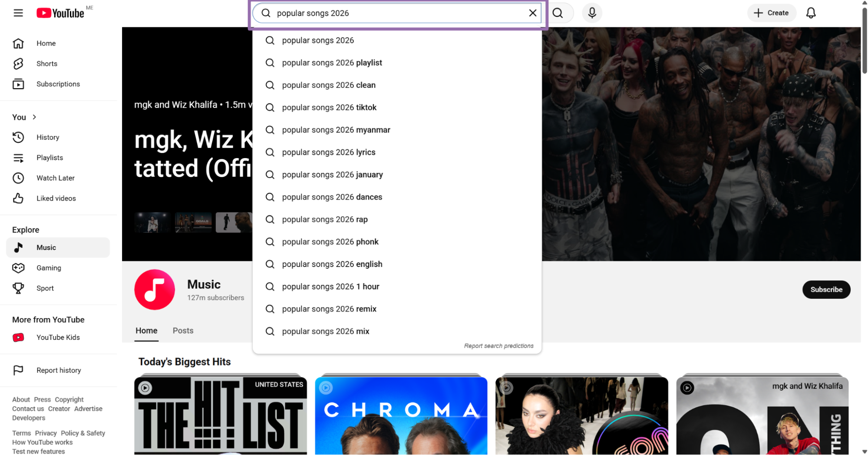Open the notifications bell
Image resolution: width=868 pixels, height=455 pixels.
point(811,13)
